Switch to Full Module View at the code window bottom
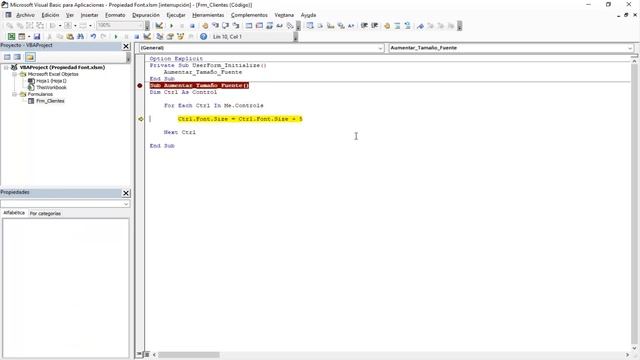 [x=147, y=354]
